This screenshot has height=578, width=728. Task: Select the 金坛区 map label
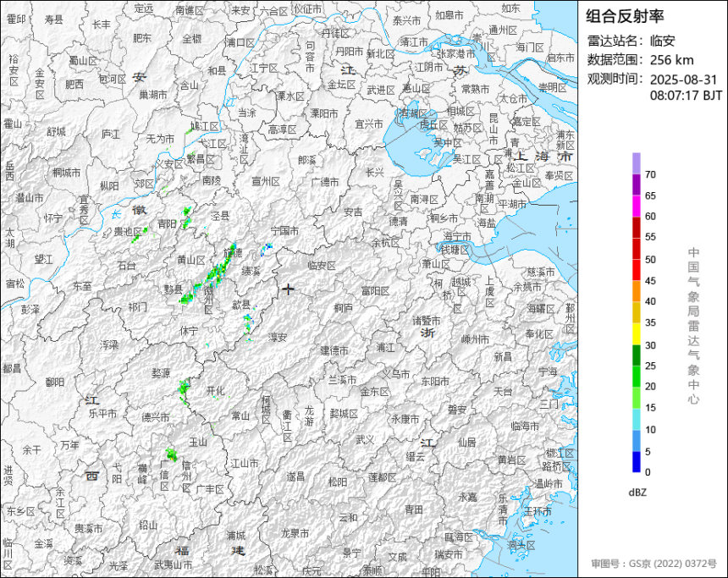tap(341, 85)
